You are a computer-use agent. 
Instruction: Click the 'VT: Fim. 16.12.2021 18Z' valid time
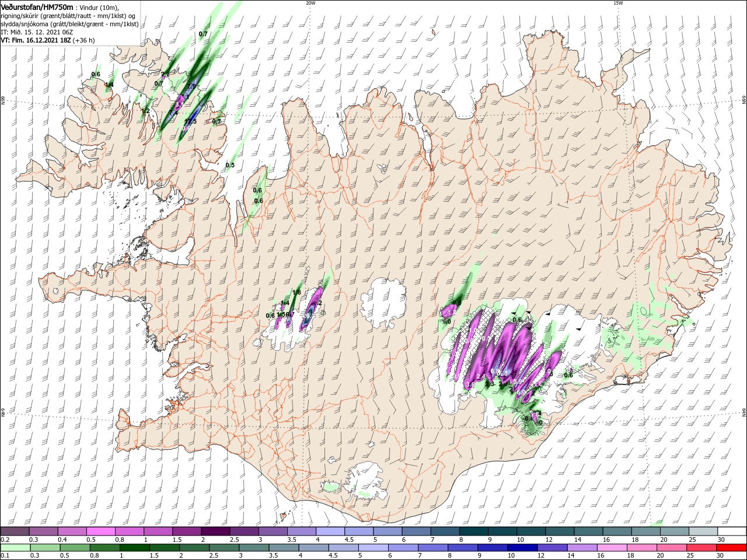(x=36, y=40)
